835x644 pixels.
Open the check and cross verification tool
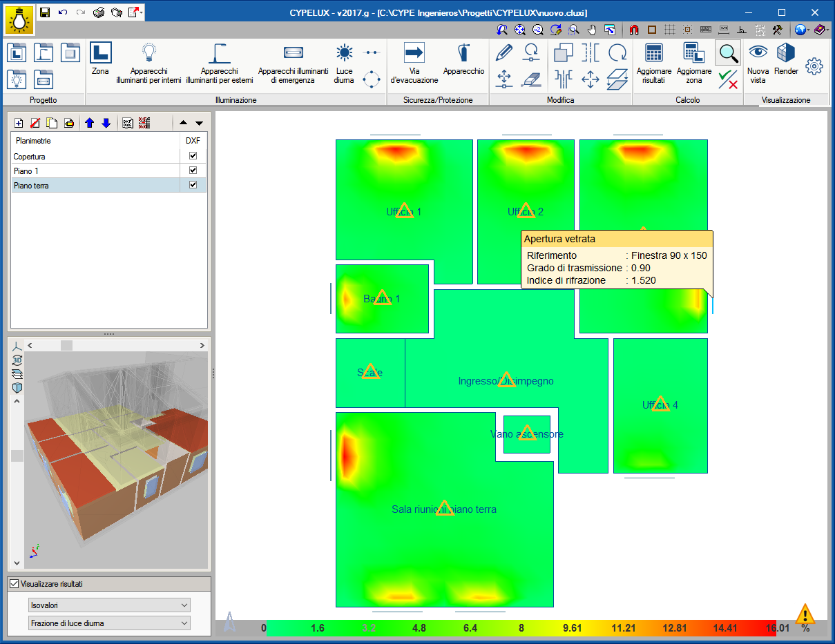click(728, 79)
